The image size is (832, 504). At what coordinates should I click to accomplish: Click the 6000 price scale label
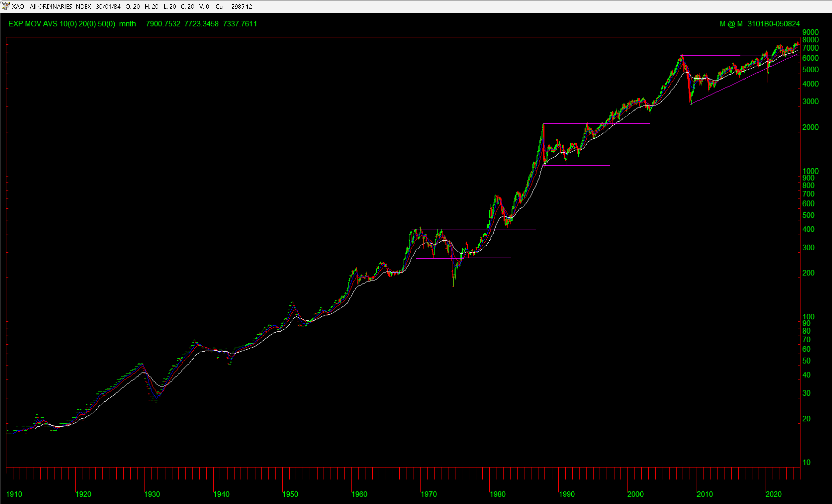(x=810, y=58)
